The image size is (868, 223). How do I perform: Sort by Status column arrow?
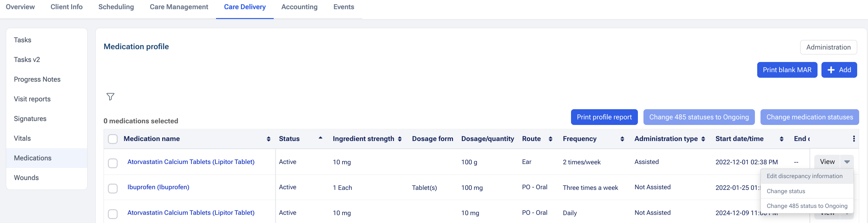[320, 138]
